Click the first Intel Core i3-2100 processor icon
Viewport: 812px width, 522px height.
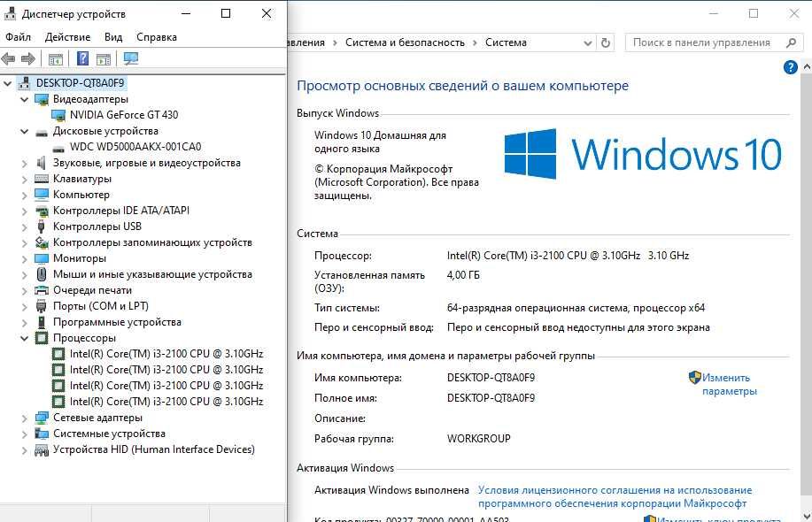tap(58, 354)
